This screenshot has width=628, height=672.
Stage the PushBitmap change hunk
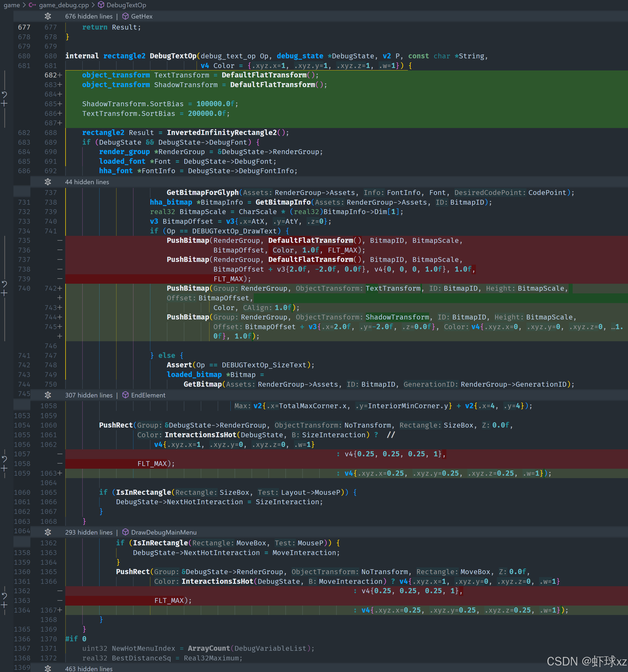4,293
